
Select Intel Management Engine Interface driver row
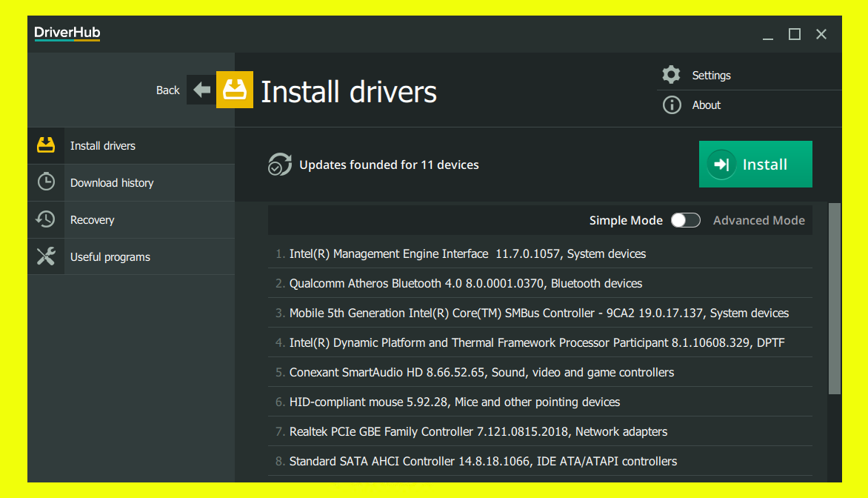pos(467,253)
